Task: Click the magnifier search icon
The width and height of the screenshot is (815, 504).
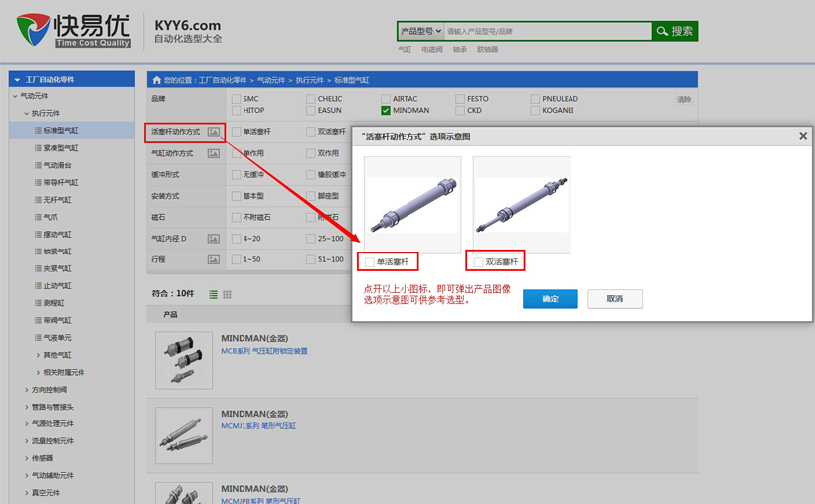Action: tap(662, 31)
